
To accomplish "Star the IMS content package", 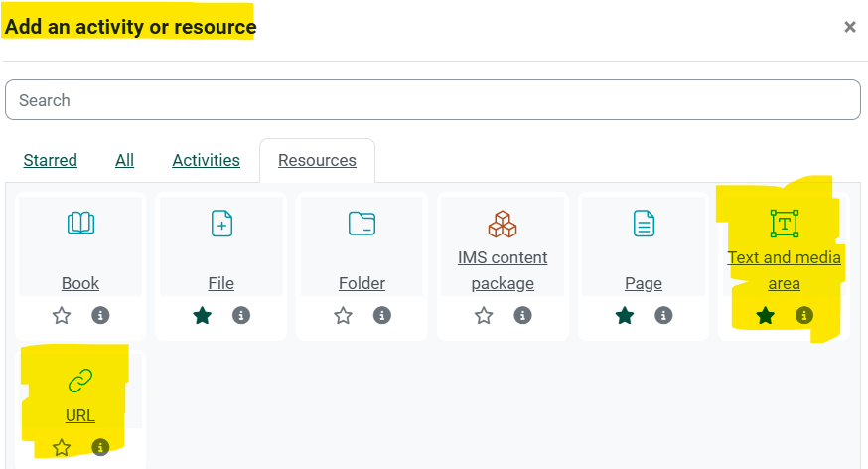I will (484, 316).
